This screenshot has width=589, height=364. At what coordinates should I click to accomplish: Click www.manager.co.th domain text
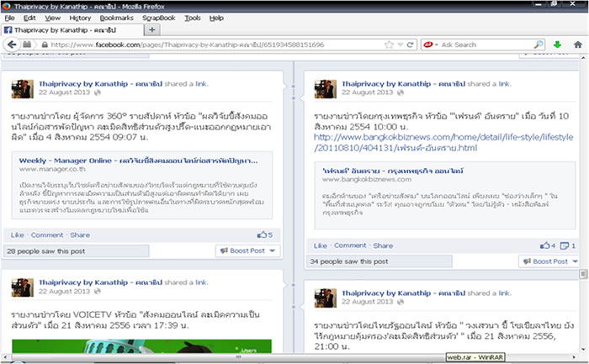(x=52, y=169)
